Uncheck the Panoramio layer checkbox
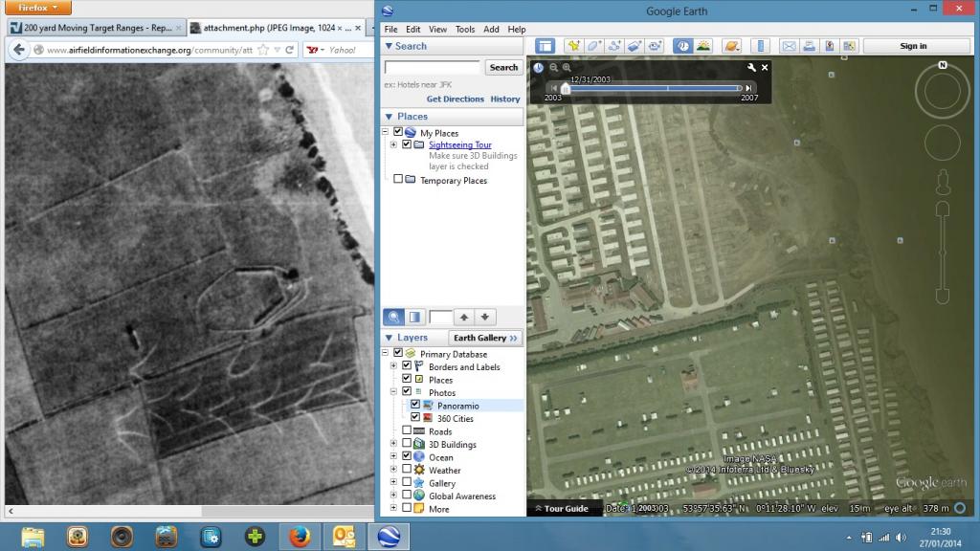This screenshot has height=551, width=980. click(x=415, y=405)
